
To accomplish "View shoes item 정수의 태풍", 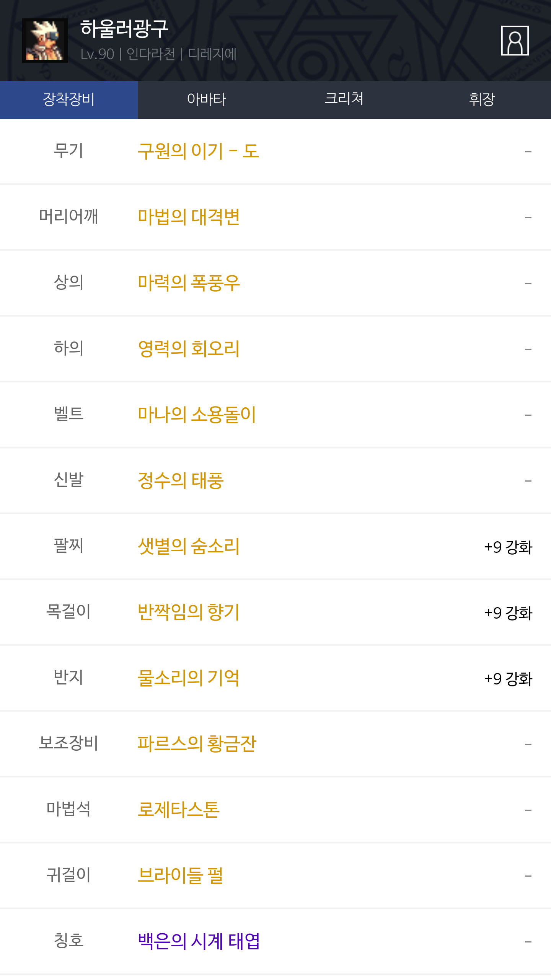I will (x=181, y=480).
